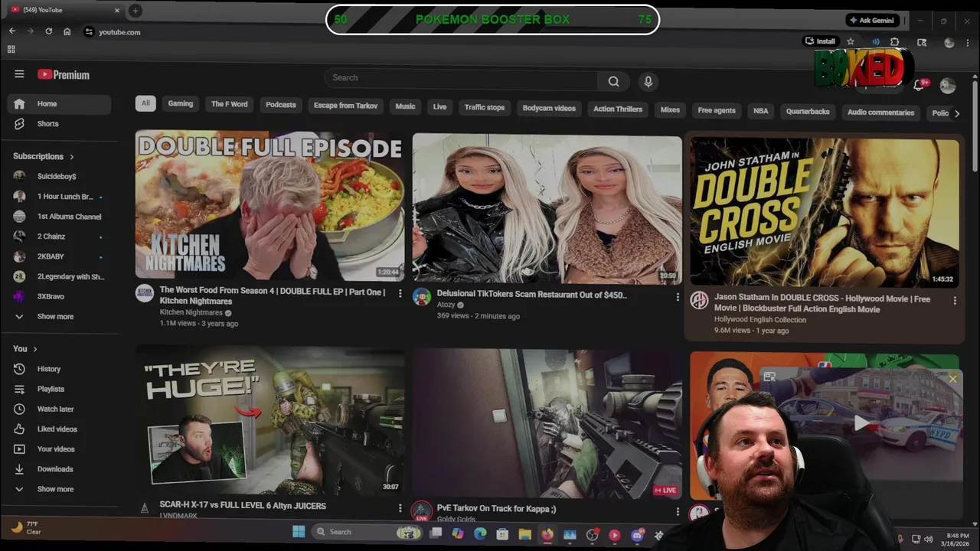Open options menu for Kitchen Nightmares video
This screenshot has width=980, height=551.
(x=400, y=294)
